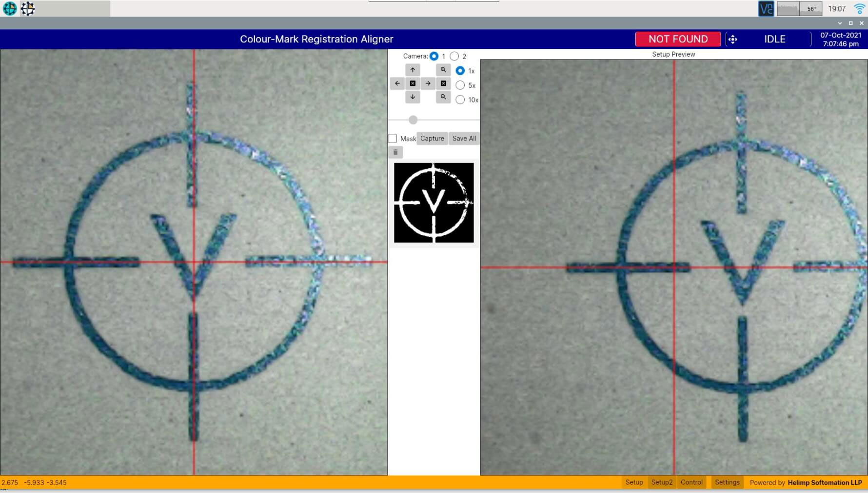This screenshot has width=868, height=493.
Task: Click the slider handle above the Mask checkbox
Action: 413,120
